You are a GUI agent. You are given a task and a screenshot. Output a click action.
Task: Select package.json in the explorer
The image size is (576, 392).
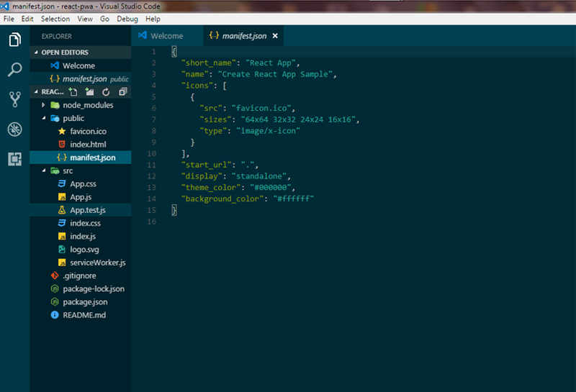[x=85, y=302]
